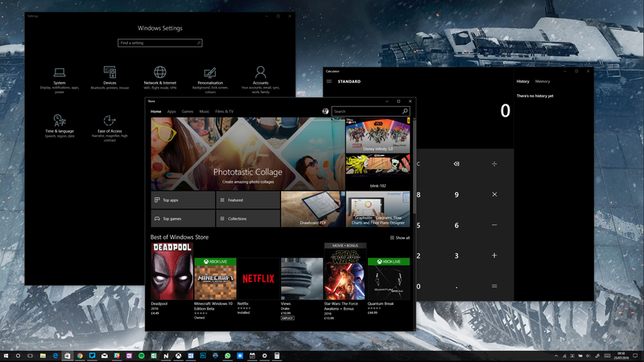Click the Calculator divide key

point(494,164)
